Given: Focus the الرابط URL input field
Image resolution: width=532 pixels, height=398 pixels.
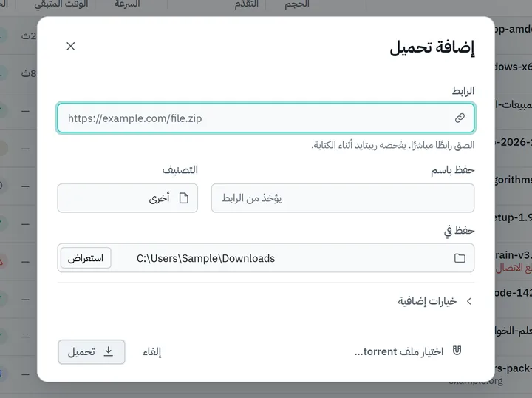Looking at the screenshot, I should point(266,118).
